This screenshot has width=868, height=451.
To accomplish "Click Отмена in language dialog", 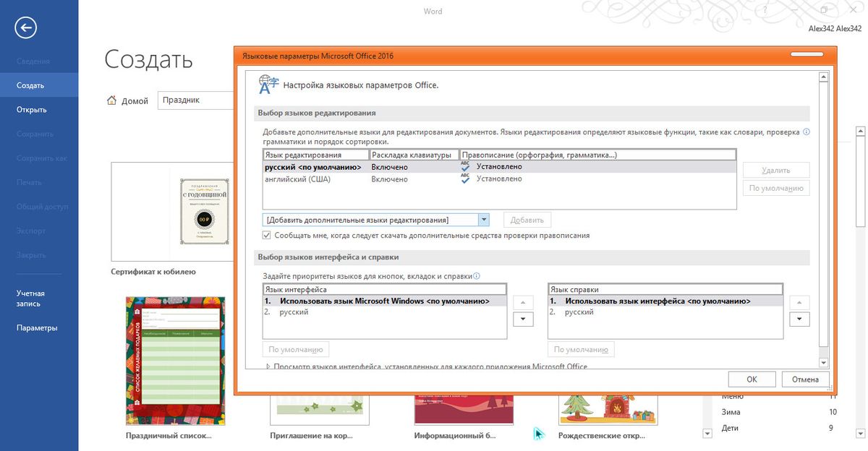I will click(805, 379).
